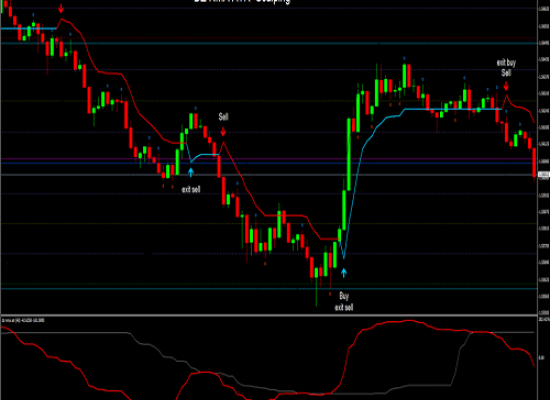
Task: Select the 'Sell' text label mid-chart
Action: [223, 116]
